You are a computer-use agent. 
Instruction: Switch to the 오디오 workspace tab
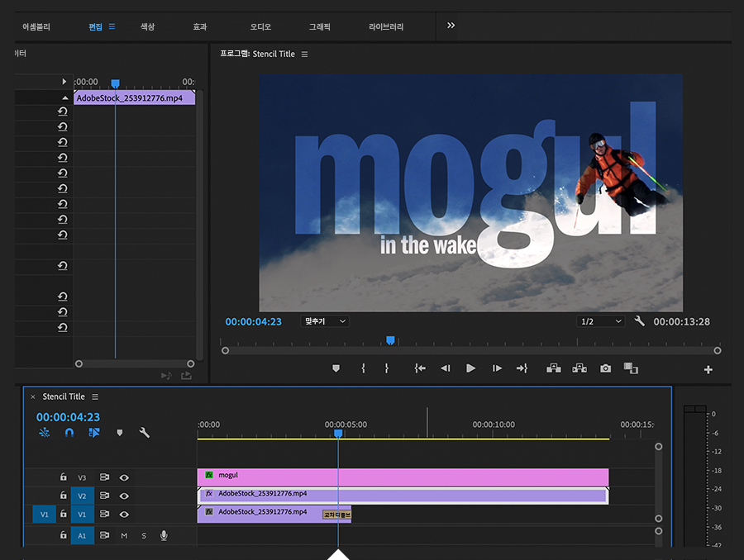(x=260, y=26)
